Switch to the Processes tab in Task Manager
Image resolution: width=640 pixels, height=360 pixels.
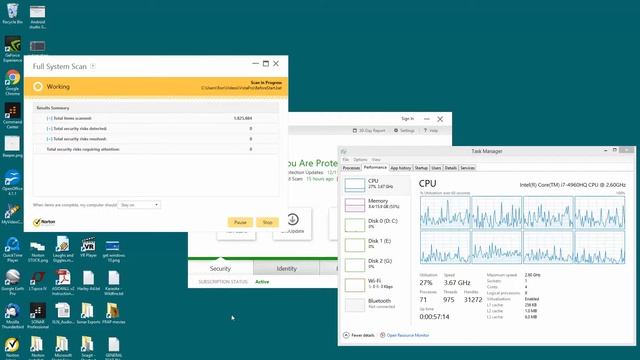(351, 168)
